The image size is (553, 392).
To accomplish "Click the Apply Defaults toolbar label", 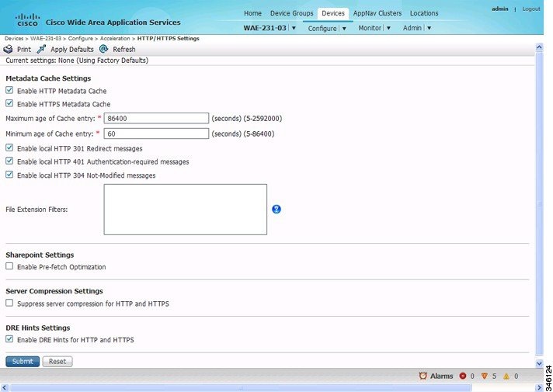I will [x=72, y=50].
